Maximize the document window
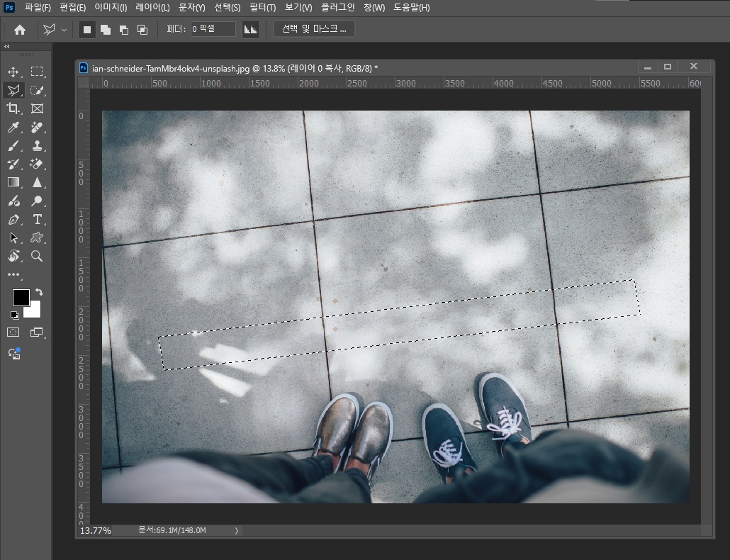The image size is (730, 560). (x=667, y=67)
